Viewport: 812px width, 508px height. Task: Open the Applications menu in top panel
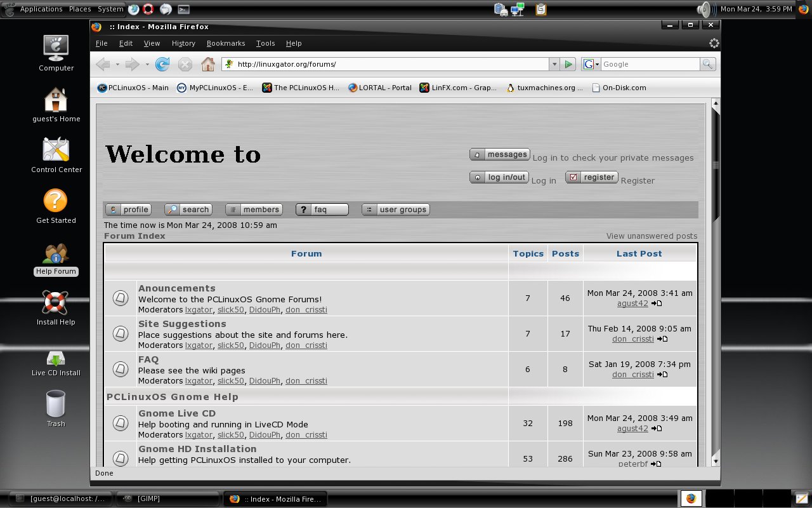[x=41, y=9]
